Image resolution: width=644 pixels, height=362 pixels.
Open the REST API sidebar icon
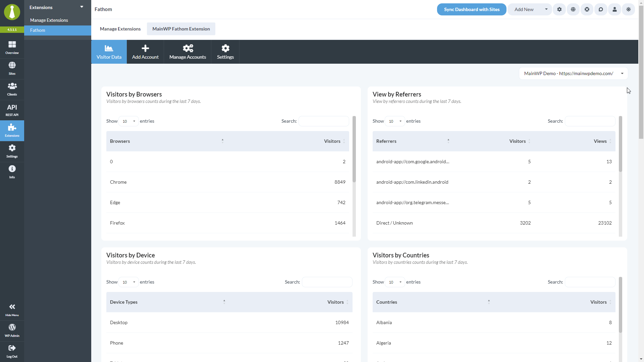point(12,110)
